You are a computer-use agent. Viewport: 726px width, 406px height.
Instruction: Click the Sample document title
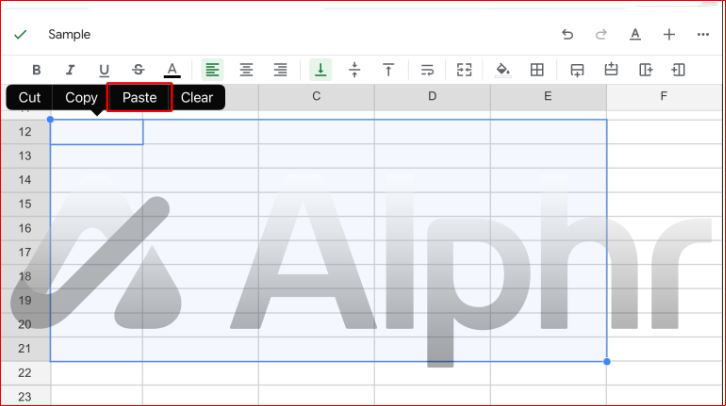point(69,35)
